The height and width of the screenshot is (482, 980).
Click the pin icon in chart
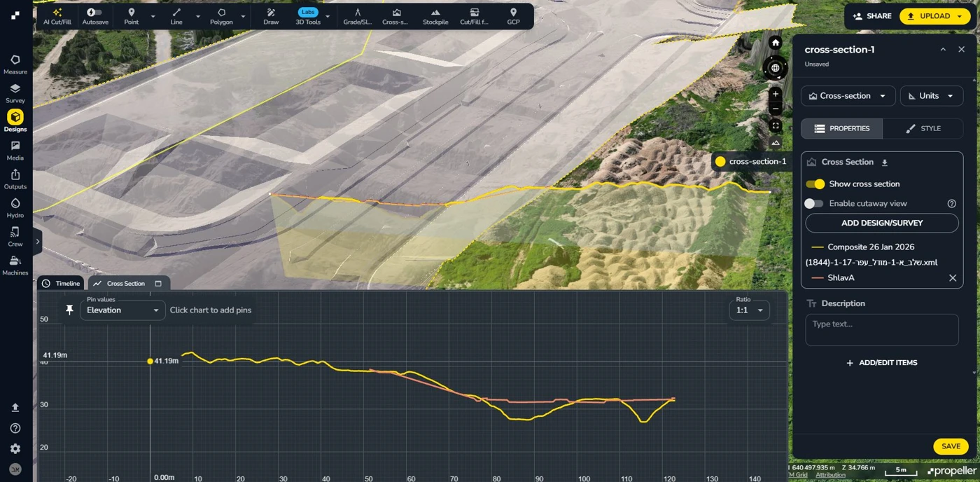[69, 310]
